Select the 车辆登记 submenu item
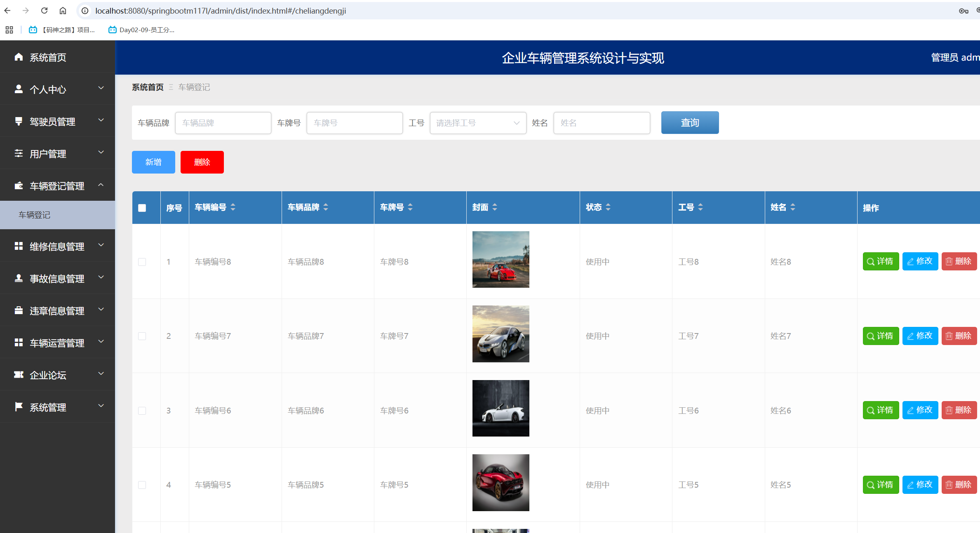The width and height of the screenshot is (980, 533). 57,215
